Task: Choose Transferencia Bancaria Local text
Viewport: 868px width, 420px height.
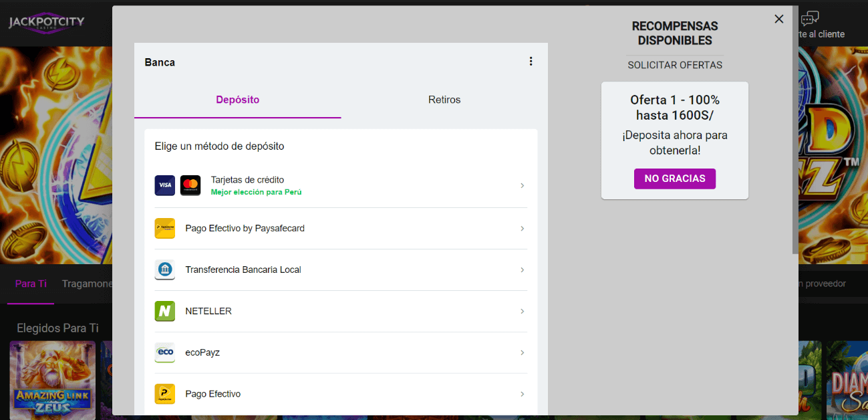Action: tap(243, 270)
